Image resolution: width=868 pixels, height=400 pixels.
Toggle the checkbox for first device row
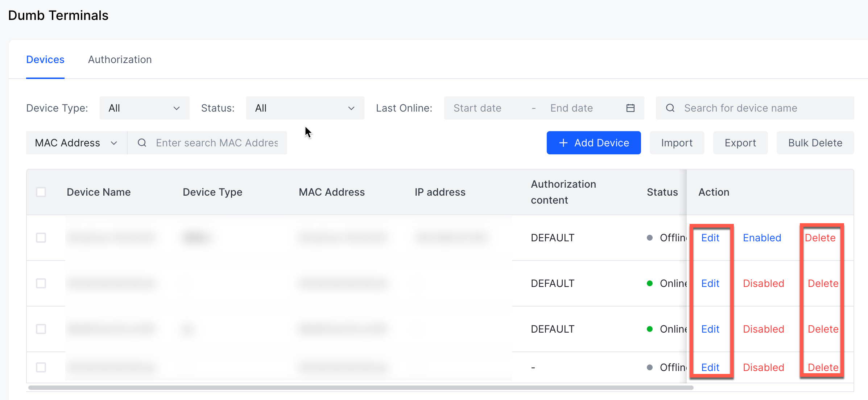click(x=42, y=237)
